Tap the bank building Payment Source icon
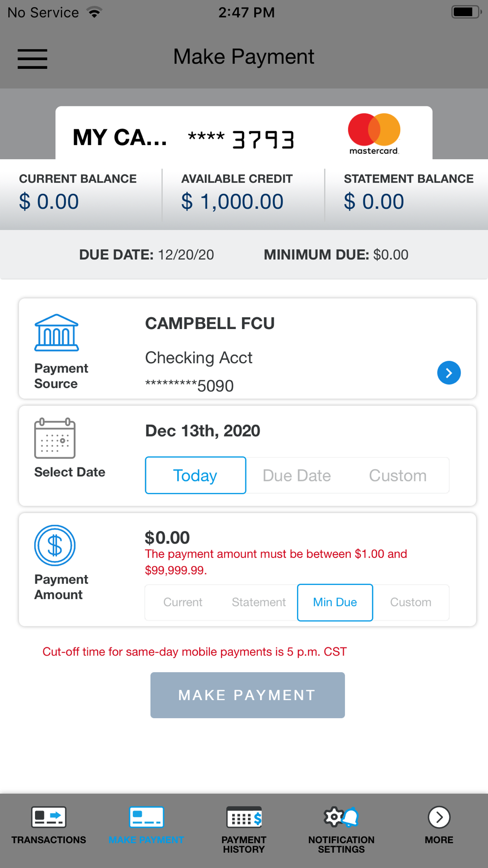Screen dimensions: 488x868 [57, 333]
